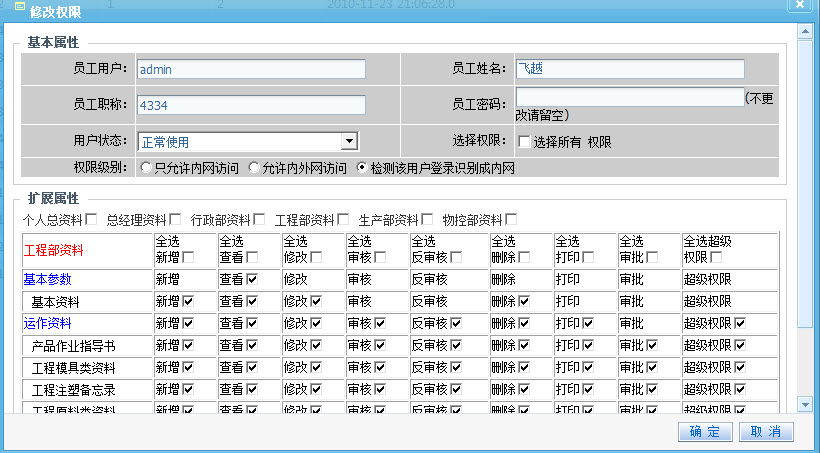The height and width of the screenshot is (453, 820).
Task: Enable the 物控部资料 checkbox
Action: click(x=512, y=219)
